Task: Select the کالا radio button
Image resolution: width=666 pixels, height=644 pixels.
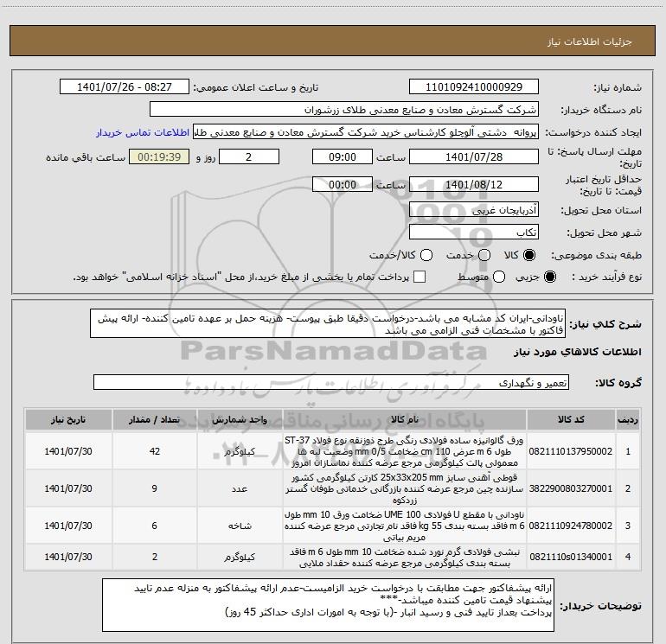Action: (x=529, y=255)
